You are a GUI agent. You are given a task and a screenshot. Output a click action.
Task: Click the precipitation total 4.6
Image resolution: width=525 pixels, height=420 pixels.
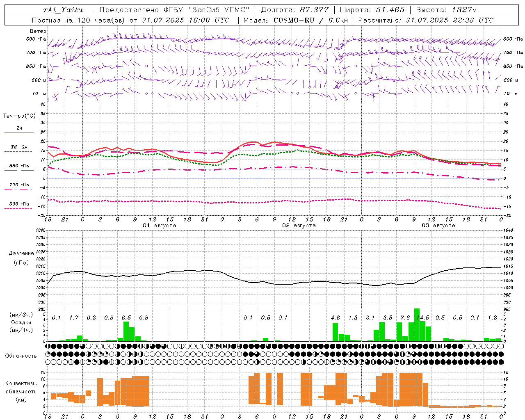(x=335, y=318)
